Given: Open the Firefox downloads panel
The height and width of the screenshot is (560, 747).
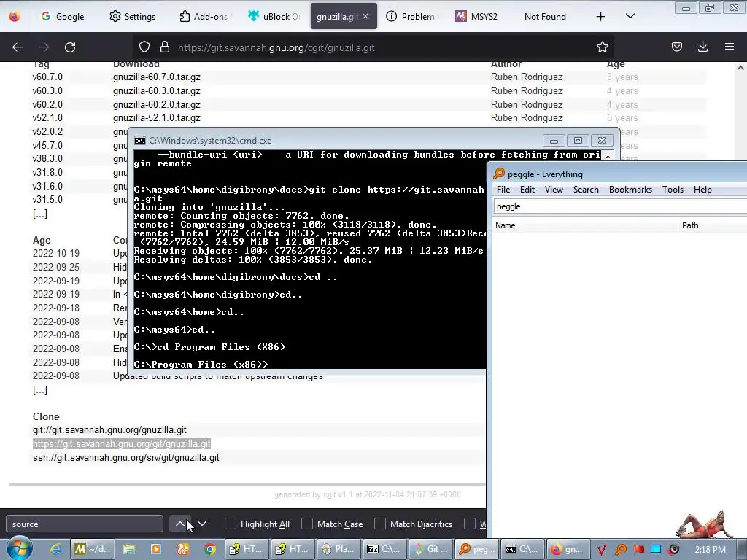Looking at the screenshot, I should (x=703, y=47).
